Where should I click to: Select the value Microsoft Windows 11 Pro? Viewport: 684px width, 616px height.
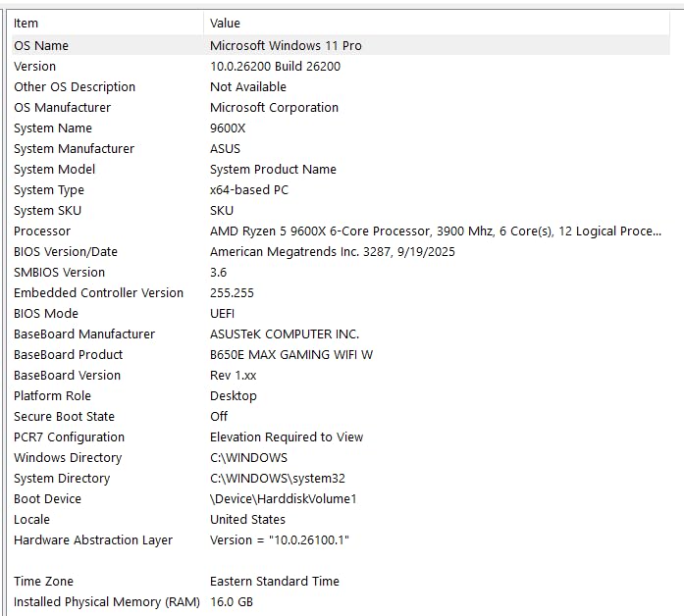coord(286,46)
